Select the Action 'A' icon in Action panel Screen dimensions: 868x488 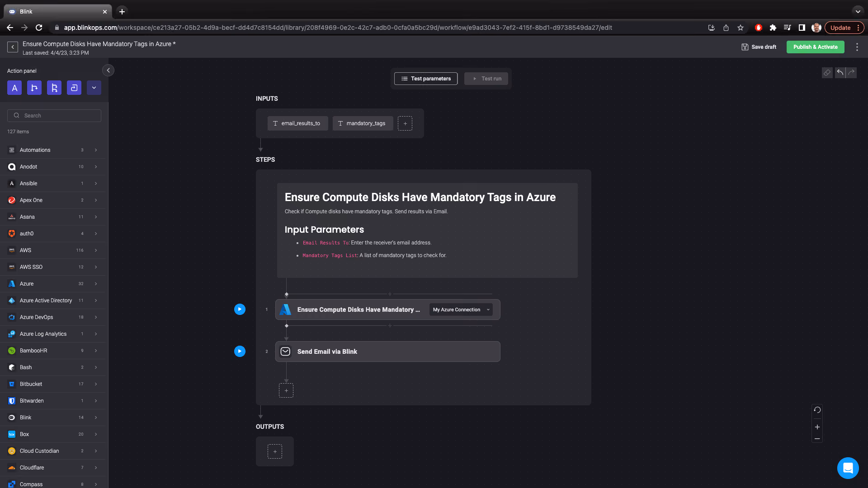point(14,88)
